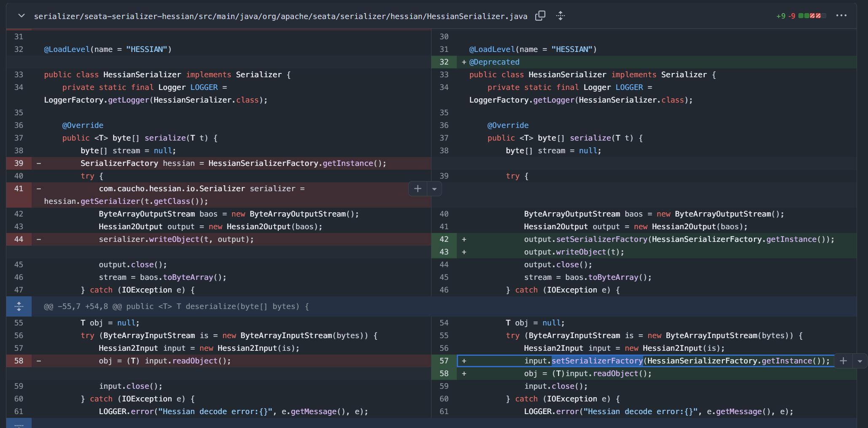Viewport: 868px width, 428px height.
Task: Copy the HessianSerializer.java file path
Action: (540, 16)
